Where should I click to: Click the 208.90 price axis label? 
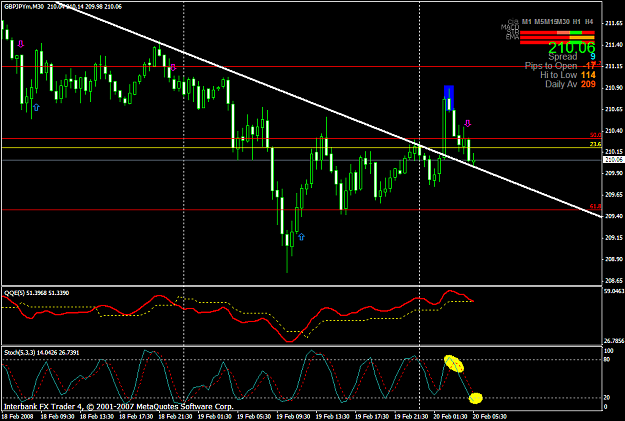point(614,259)
